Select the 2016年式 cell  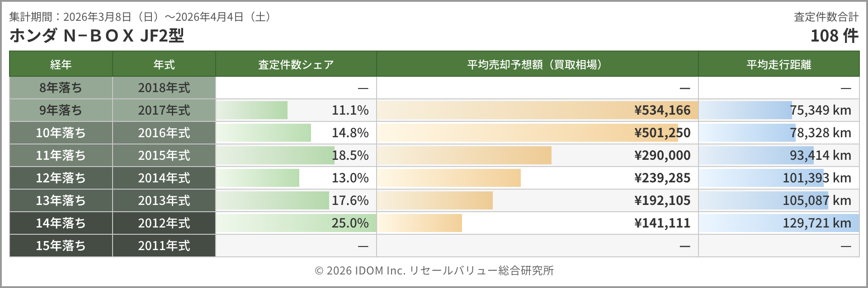pyautogui.click(x=164, y=133)
